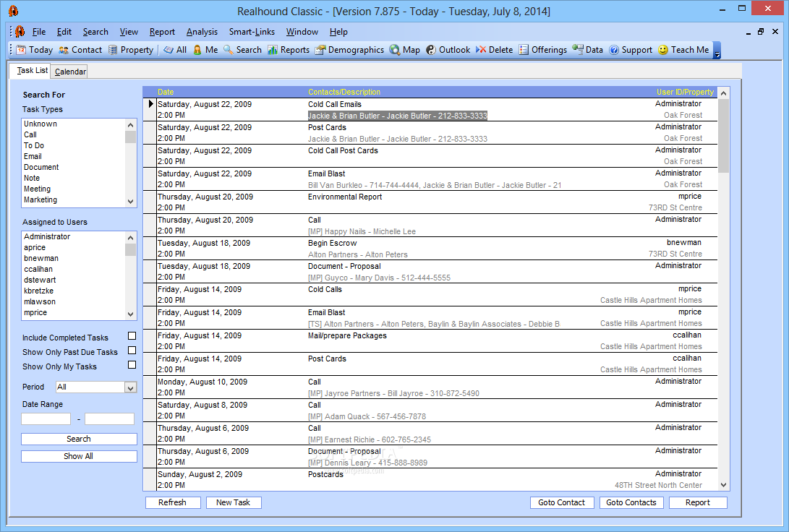789x532 pixels.
Task: Open the Report menu
Action: click(162, 32)
